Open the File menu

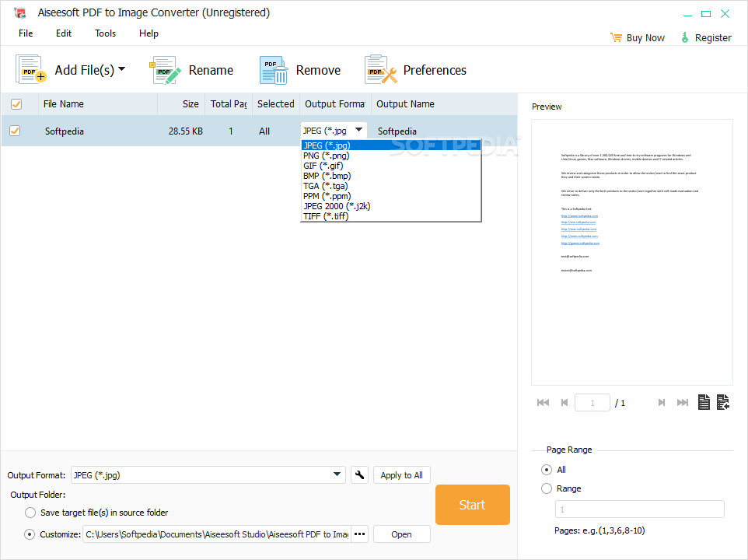(x=26, y=33)
